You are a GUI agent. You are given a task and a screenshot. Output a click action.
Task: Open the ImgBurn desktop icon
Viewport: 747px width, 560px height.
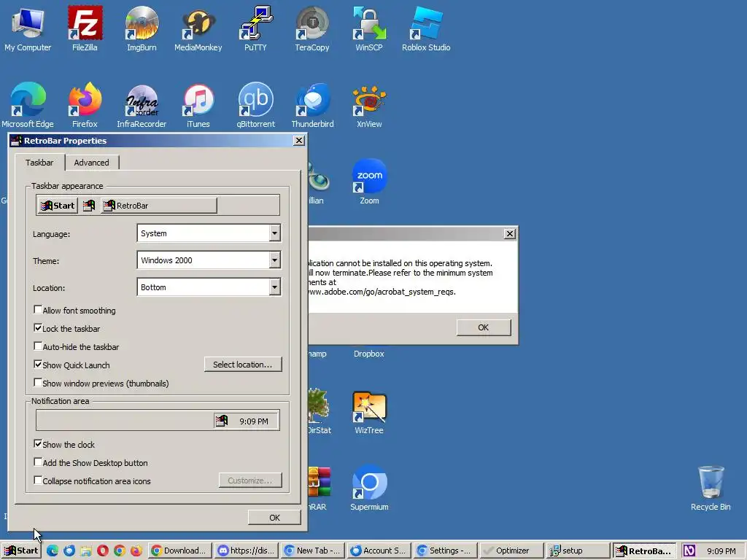tap(142, 28)
